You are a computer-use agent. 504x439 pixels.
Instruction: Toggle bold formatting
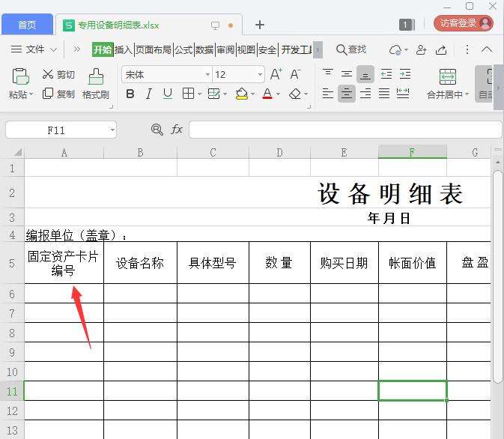coord(130,94)
